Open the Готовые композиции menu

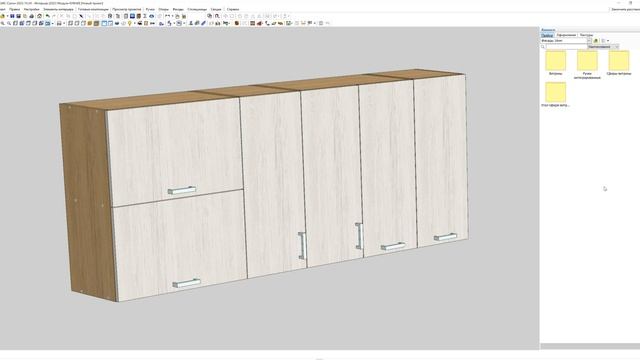coord(93,9)
